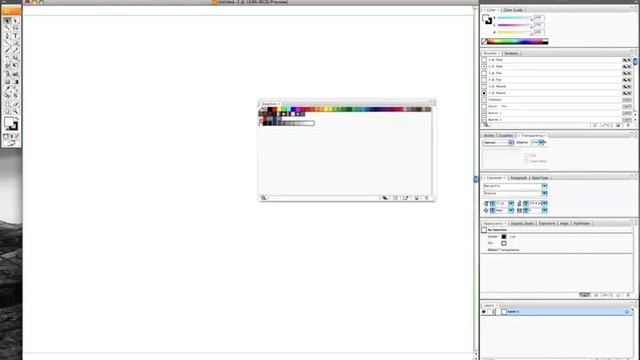
Task: Click Brushes panel vertical scrollbar thumb
Action: point(635,61)
